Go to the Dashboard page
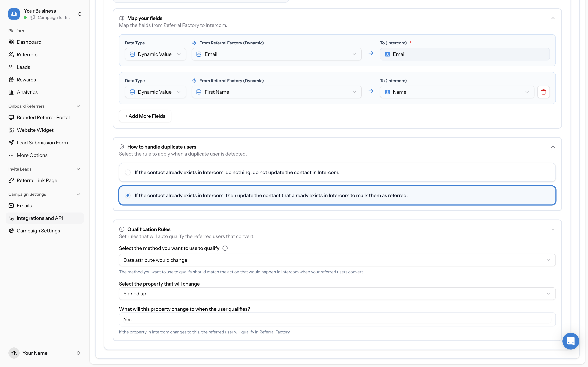This screenshot has width=588, height=367. pos(29,42)
